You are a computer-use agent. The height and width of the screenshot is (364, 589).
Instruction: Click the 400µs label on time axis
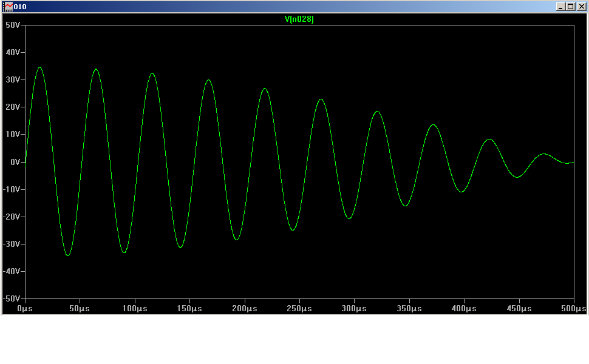(464, 309)
